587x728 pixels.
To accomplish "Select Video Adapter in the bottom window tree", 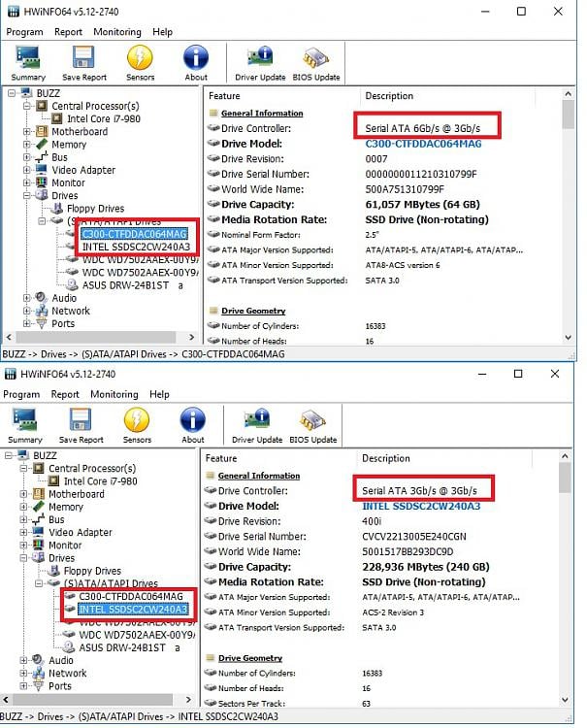I will [x=81, y=533].
